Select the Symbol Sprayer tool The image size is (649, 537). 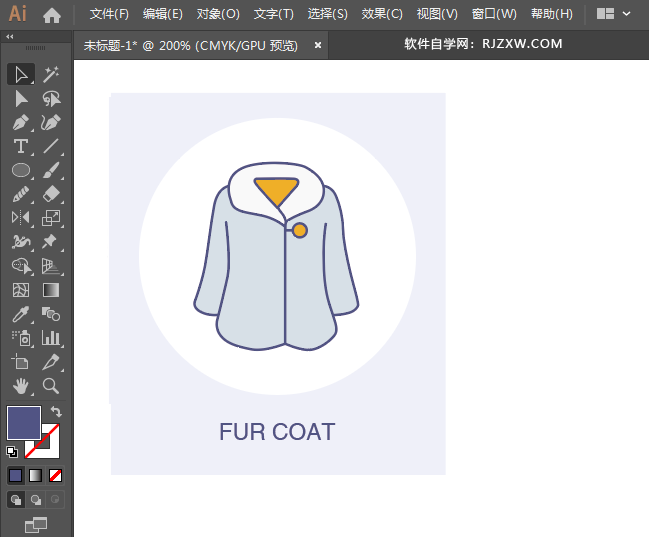tap(21, 338)
